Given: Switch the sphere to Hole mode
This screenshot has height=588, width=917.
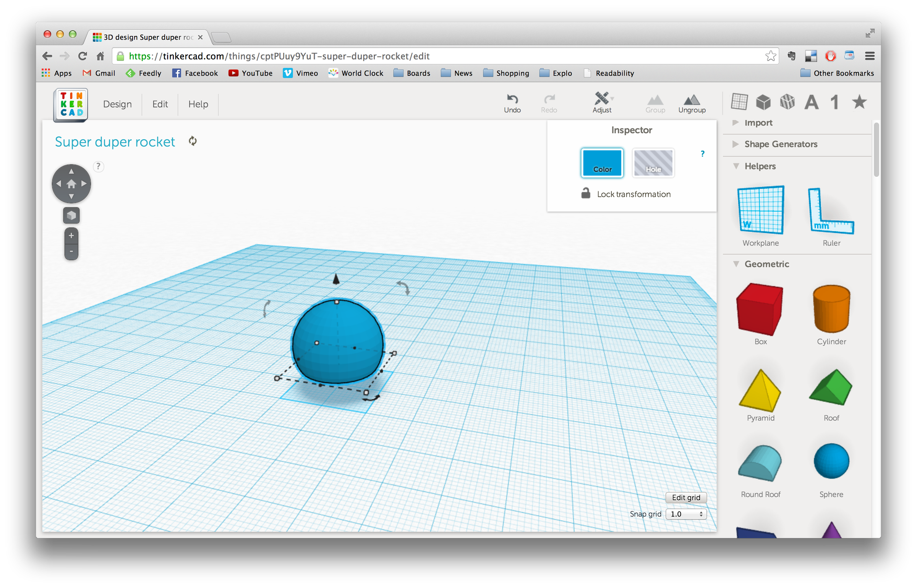Looking at the screenshot, I should tap(653, 163).
